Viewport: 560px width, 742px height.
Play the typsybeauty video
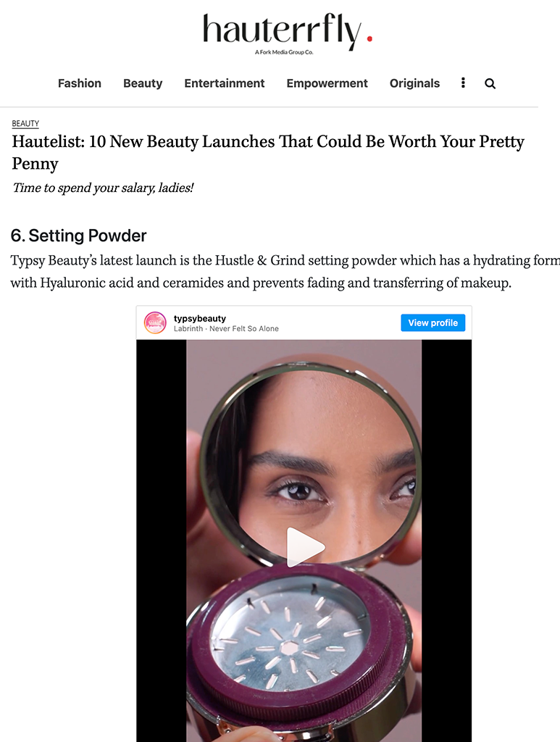click(x=305, y=547)
